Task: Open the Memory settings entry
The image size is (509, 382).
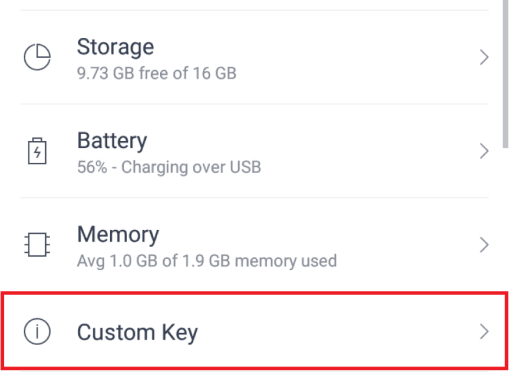Action: coord(254,245)
